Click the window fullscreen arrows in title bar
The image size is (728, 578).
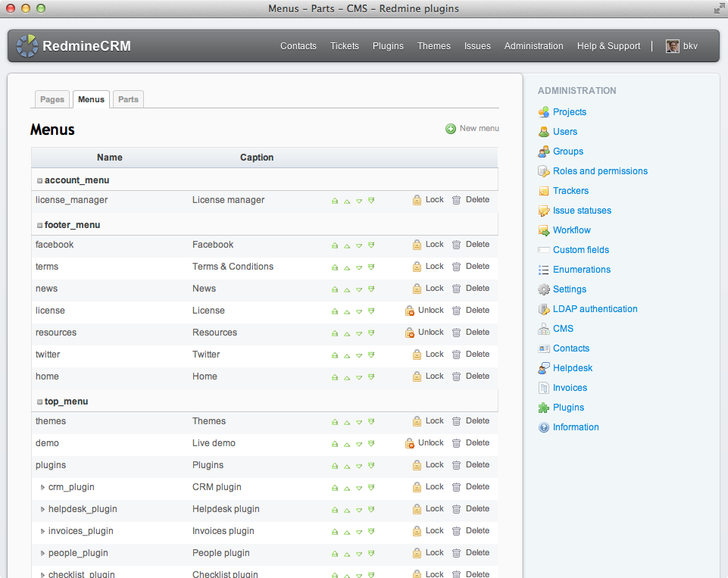coord(718,9)
